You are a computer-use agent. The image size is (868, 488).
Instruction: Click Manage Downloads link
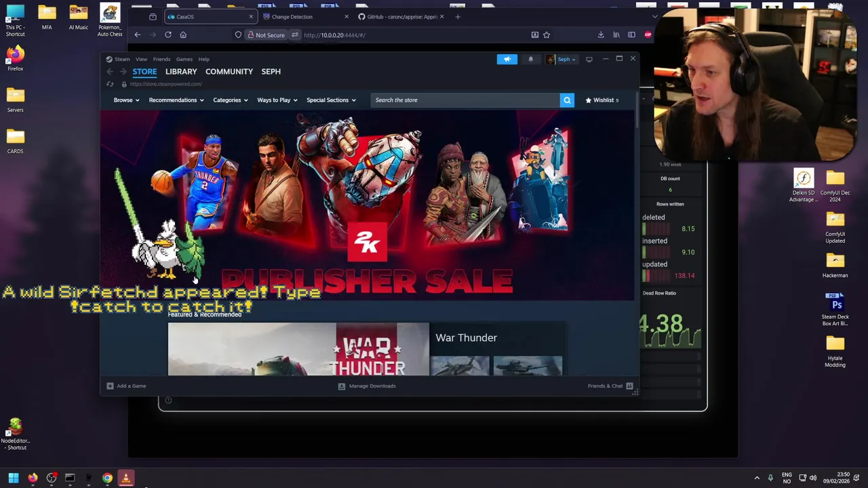372,386
